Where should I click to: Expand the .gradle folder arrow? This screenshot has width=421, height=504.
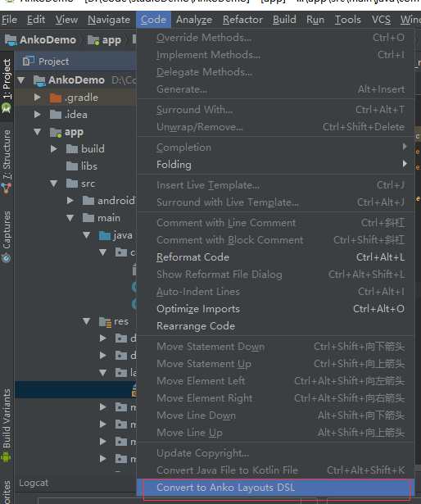pos(38,98)
